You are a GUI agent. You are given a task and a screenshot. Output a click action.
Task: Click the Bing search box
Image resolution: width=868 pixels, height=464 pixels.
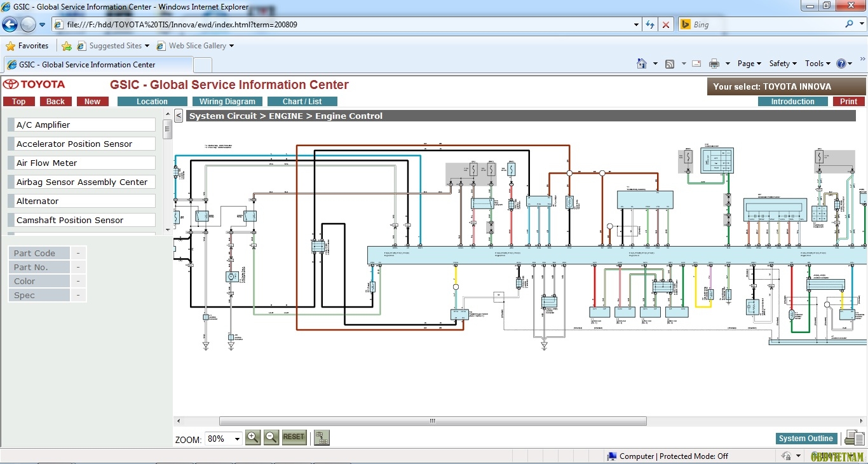(759, 25)
